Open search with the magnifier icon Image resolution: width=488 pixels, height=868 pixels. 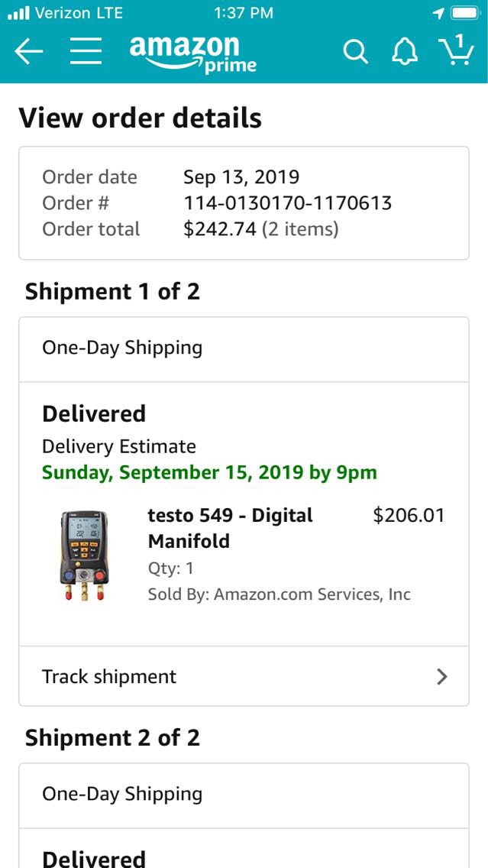(355, 51)
